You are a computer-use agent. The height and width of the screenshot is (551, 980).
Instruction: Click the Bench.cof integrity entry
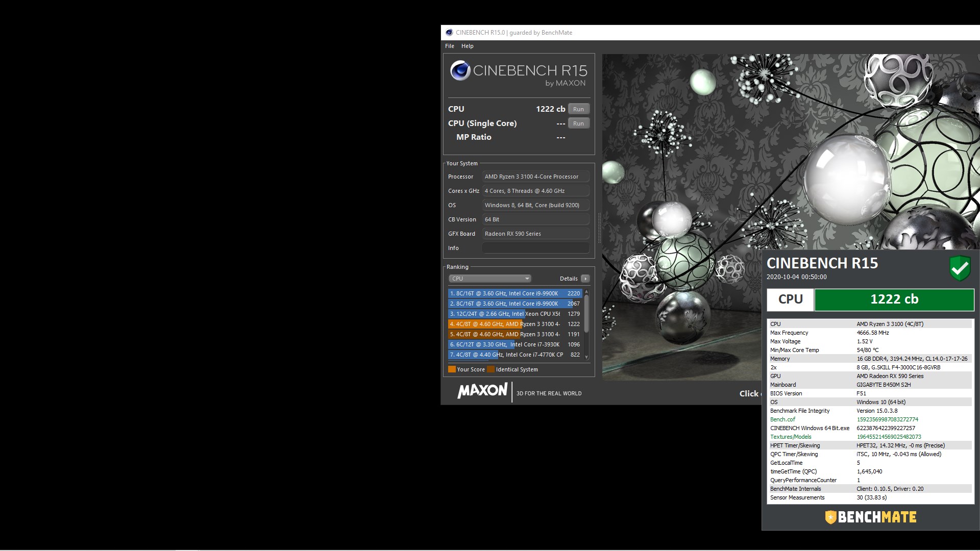pos(782,419)
